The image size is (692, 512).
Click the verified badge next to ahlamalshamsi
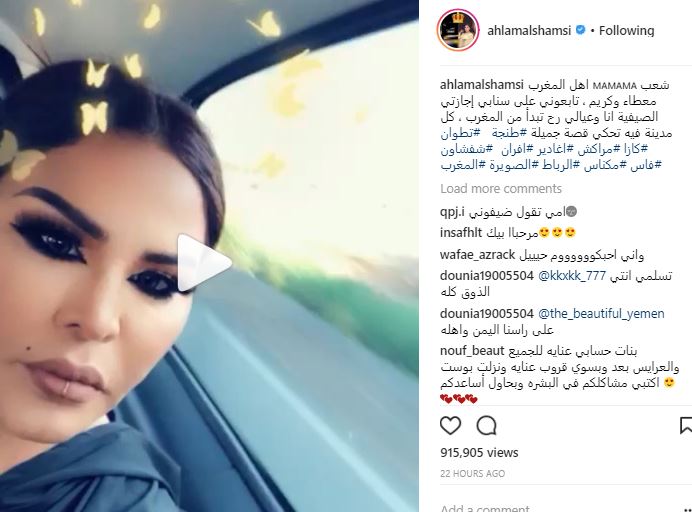tap(581, 30)
